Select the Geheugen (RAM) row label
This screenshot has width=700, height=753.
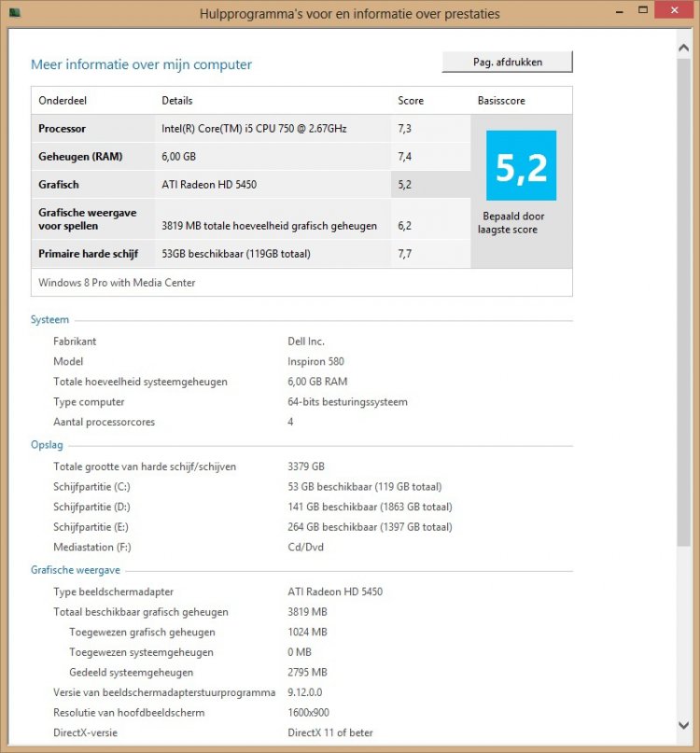click(80, 157)
